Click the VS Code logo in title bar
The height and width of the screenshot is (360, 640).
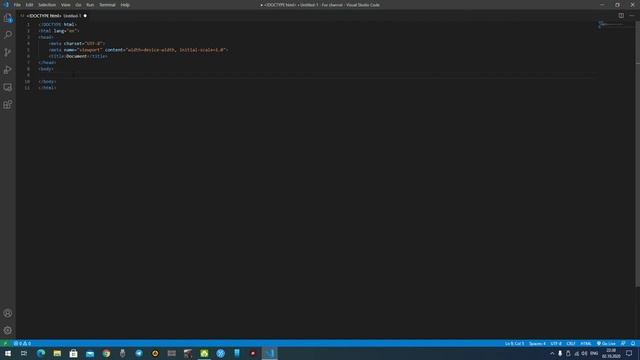6,5
